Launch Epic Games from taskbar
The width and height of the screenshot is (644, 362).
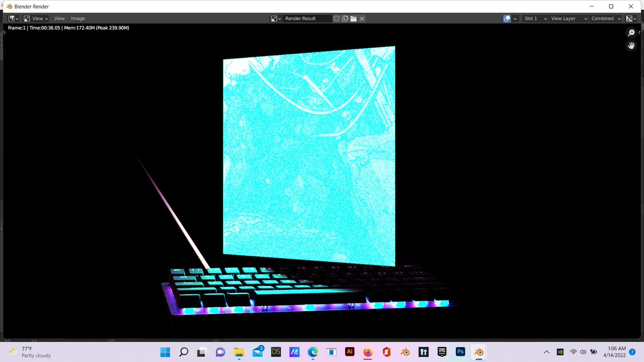442,352
